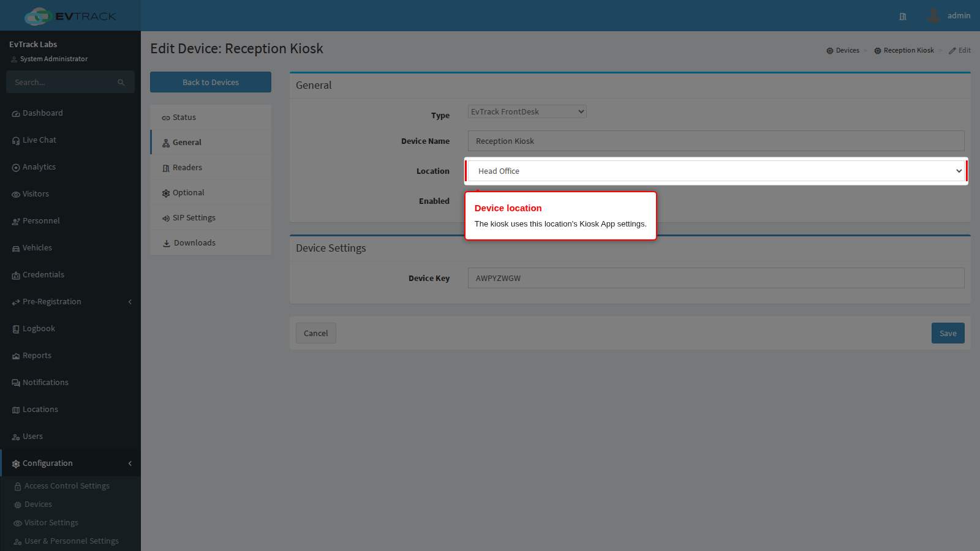Click the Device Key field
The width and height of the screenshot is (980, 551).
716,278
